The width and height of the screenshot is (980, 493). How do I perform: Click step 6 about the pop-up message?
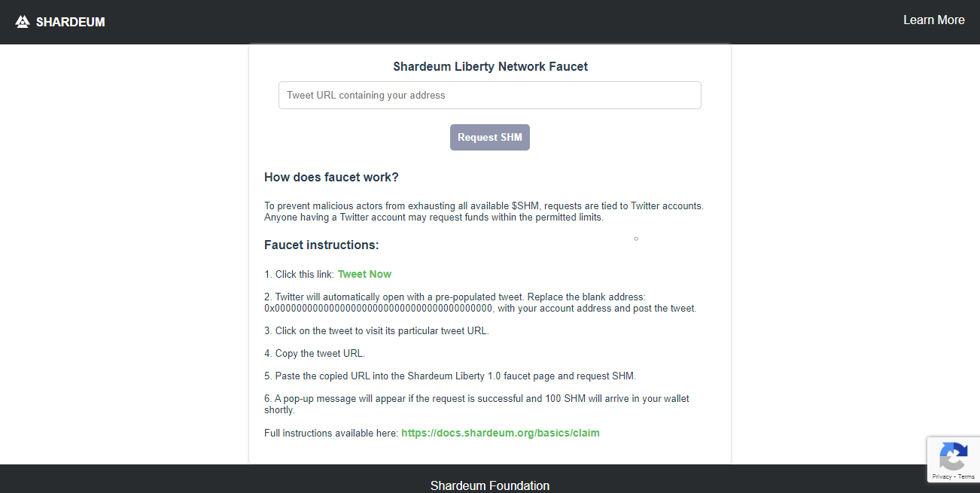476,404
